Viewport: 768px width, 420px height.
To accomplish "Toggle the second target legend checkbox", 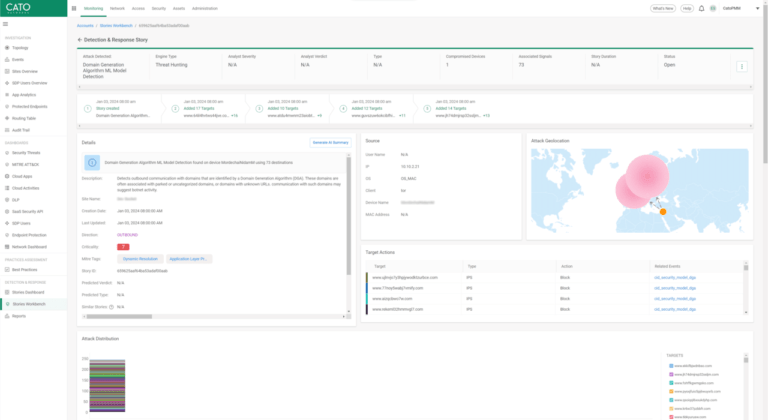I will click(670, 374).
